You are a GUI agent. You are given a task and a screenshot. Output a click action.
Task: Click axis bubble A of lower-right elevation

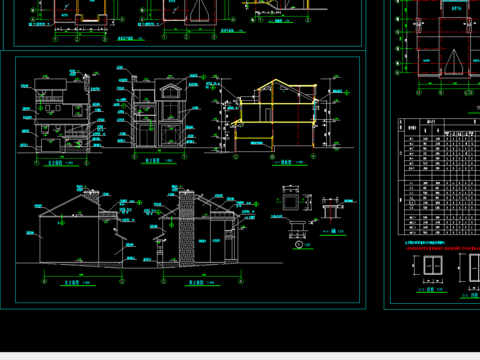pos(241,281)
